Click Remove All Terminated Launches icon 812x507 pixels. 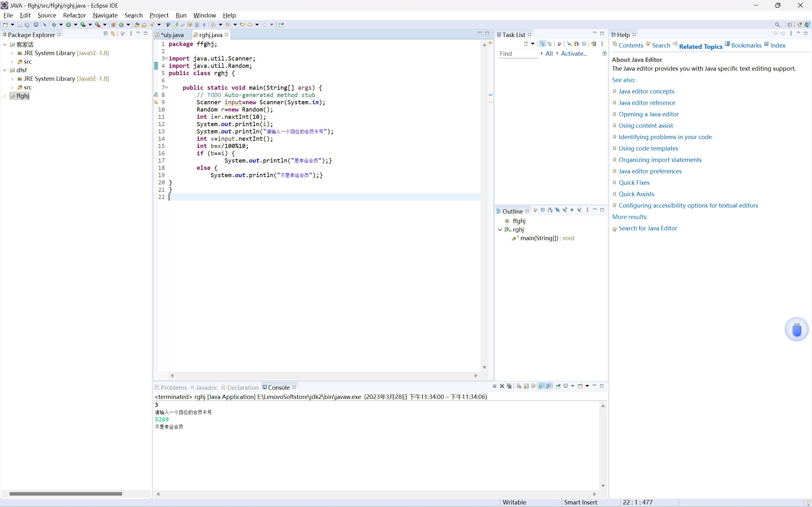(509, 386)
